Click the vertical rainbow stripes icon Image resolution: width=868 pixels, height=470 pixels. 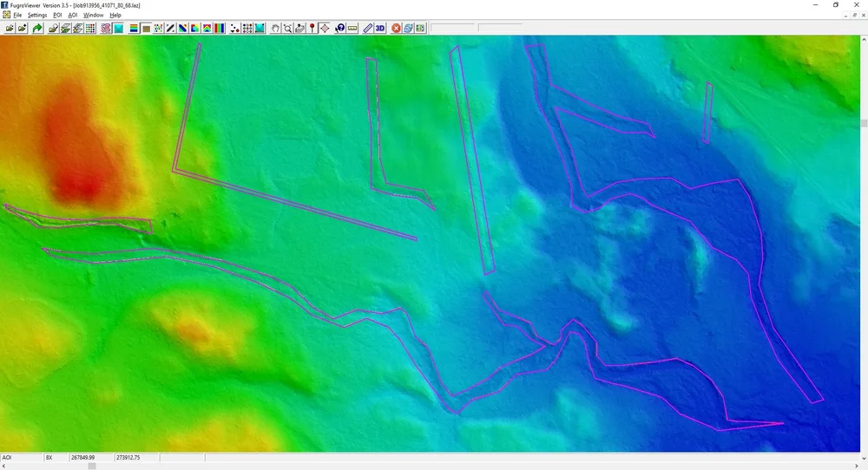coord(220,29)
